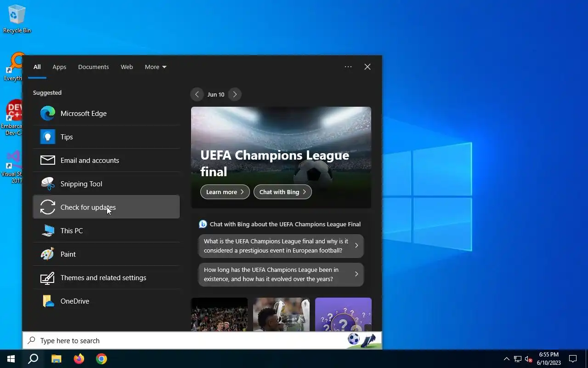Click the Check for updates refresh icon
Image resolution: width=588 pixels, height=368 pixels.
[x=48, y=207]
